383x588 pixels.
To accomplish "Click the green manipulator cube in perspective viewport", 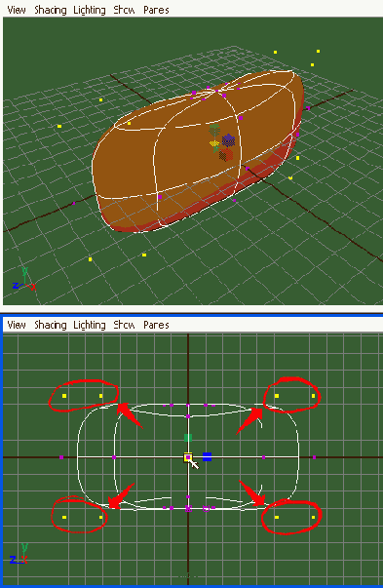I will click(214, 130).
